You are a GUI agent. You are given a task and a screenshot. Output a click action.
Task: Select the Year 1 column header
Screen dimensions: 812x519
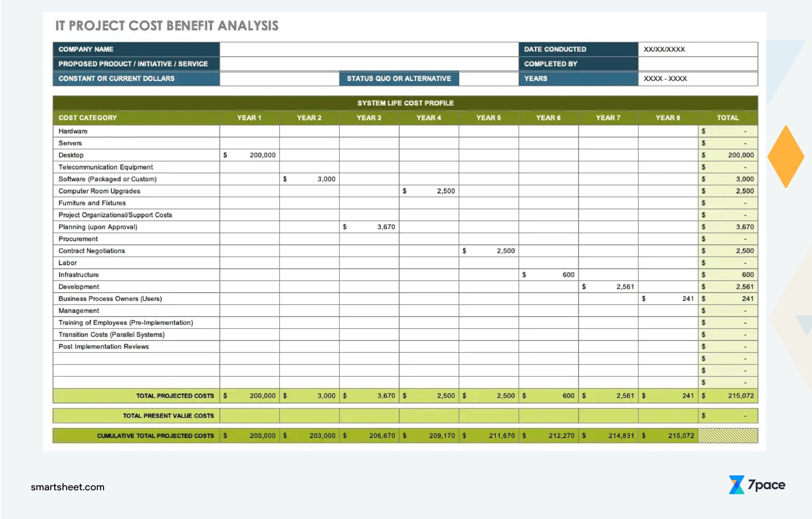coord(250,118)
